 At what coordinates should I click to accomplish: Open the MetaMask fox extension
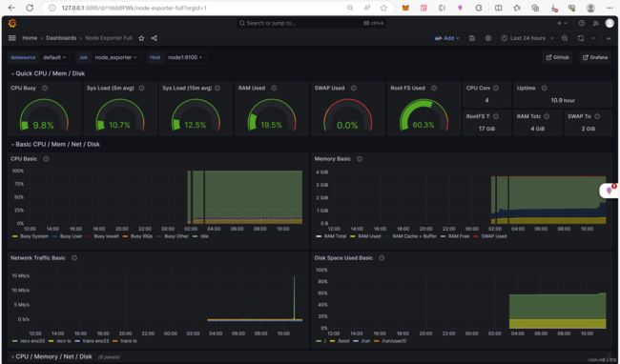pyautogui.click(x=405, y=8)
